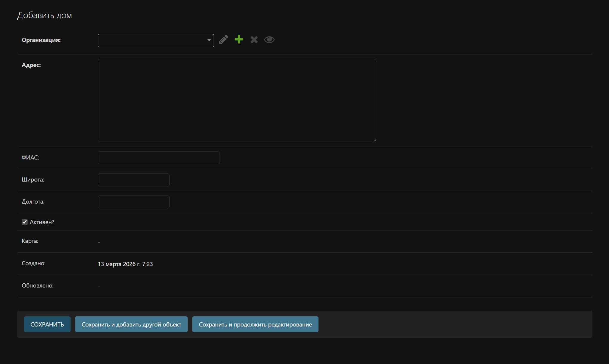Uncheck the Активен? checkbox
The height and width of the screenshot is (364, 609).
click(25, 222)
